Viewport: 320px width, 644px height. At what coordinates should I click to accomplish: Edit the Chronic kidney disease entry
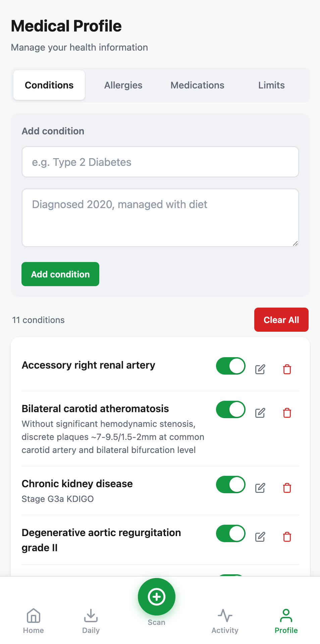tap(260, 488)
